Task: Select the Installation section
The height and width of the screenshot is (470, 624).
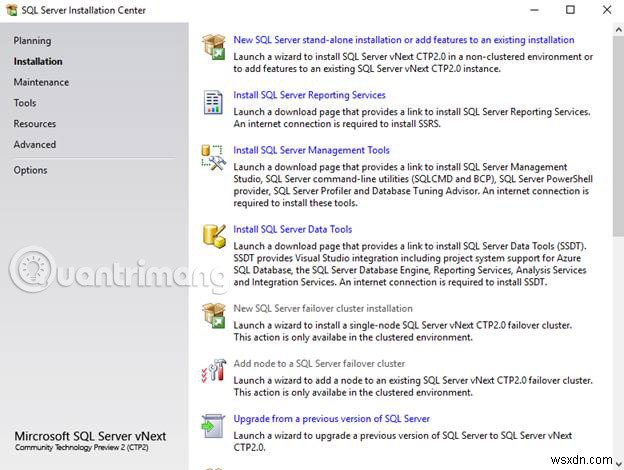Action: tap(38, 61)
